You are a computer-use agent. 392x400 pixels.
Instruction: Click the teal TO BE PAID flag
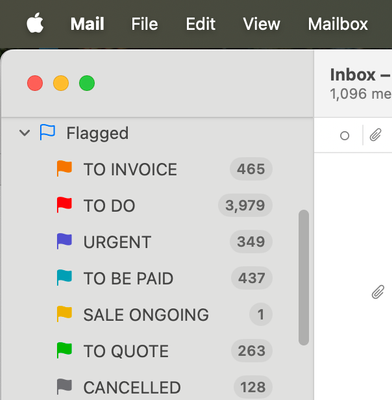64,277
